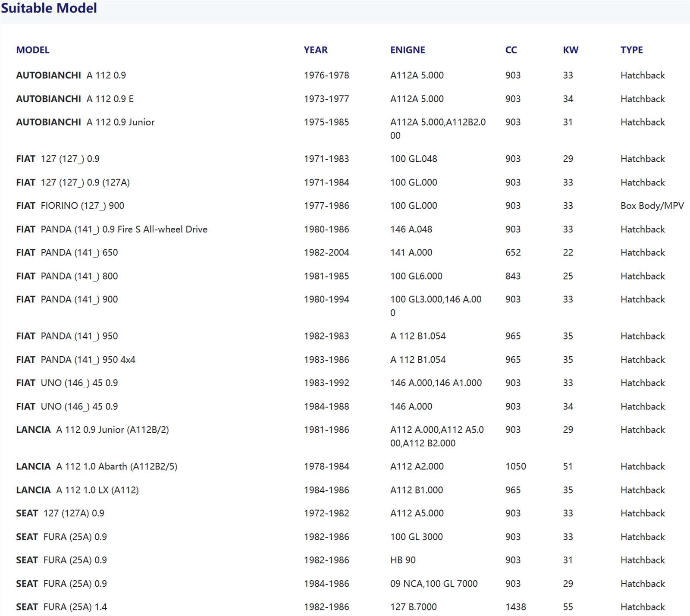Click engine code A112A 5.000,A112B2.000
This screenshot has width=690, height=616.
point(438,129)
